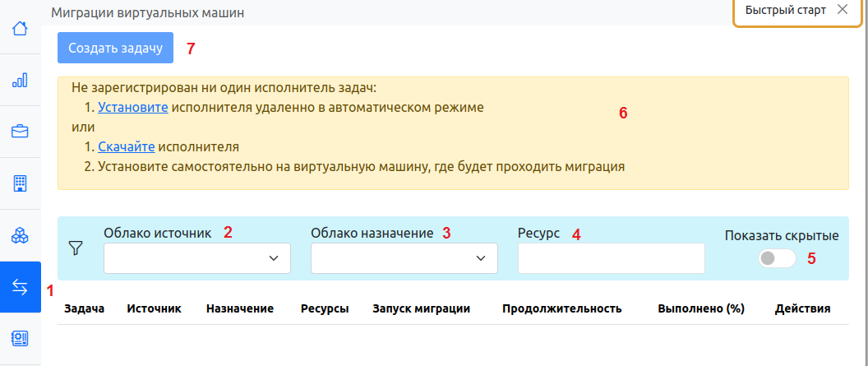Screen dimensions: 868x366
Task: Click the 'Продолжительность' column header
Action: pos(561,308)
